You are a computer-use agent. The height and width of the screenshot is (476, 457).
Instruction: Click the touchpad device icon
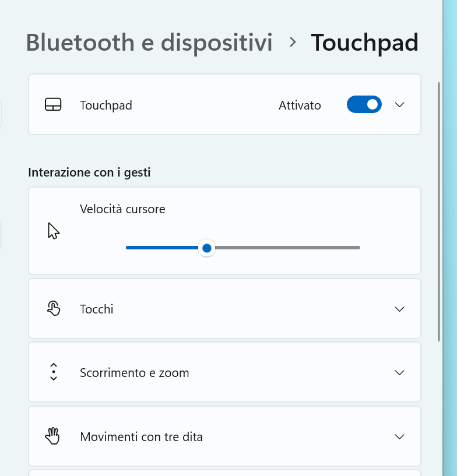click(53, 104)
